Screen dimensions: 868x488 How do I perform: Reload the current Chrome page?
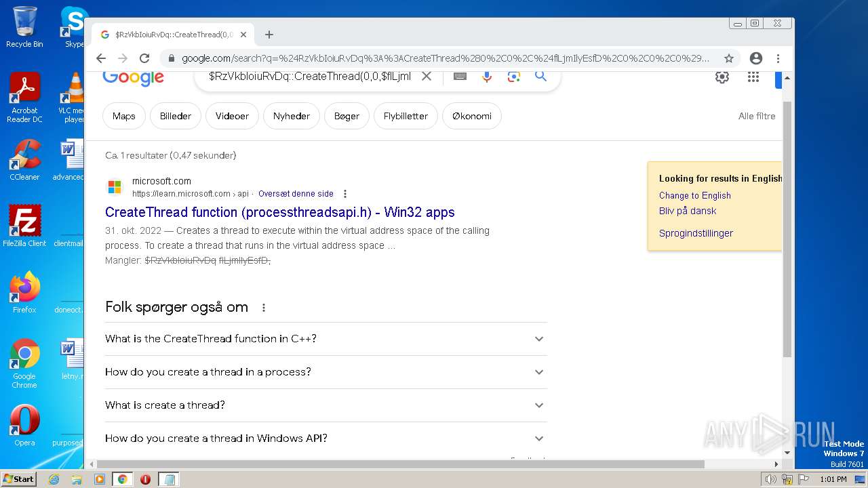click(144, 58)
